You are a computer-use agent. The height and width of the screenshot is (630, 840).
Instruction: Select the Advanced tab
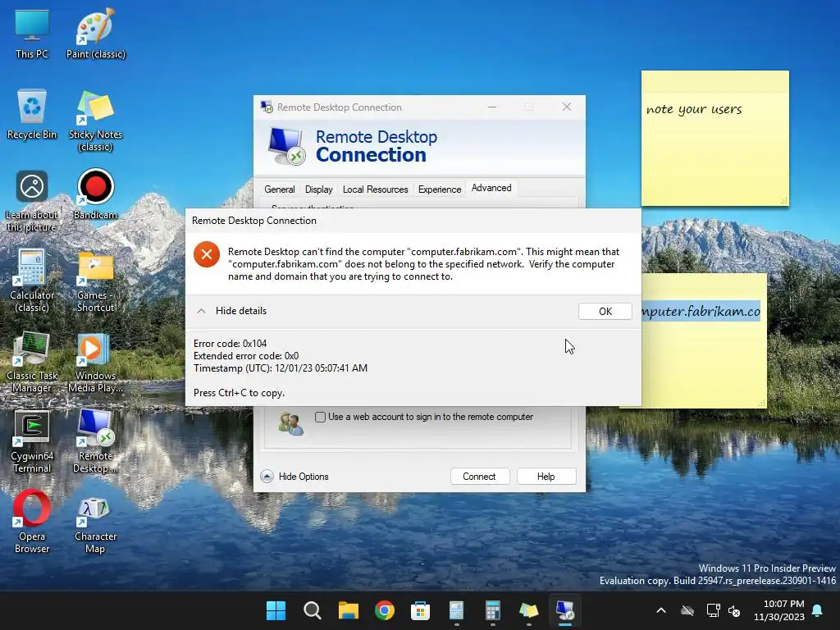(x=491, y=188)
